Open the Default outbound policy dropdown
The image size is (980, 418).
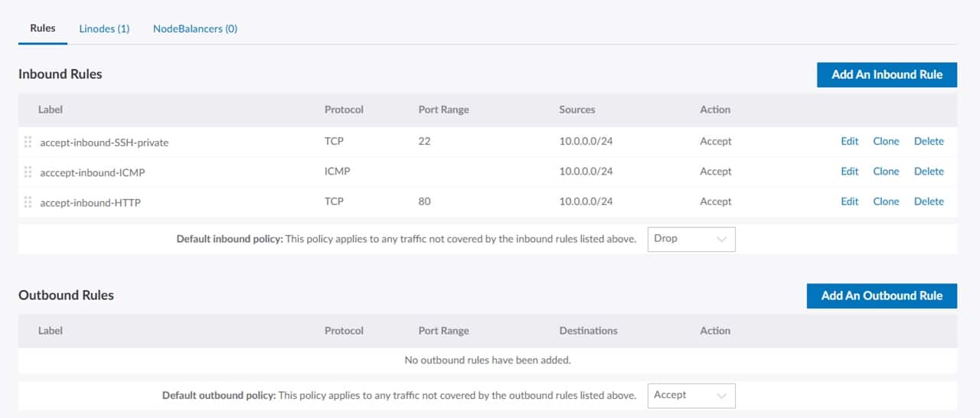pos(691,395)
